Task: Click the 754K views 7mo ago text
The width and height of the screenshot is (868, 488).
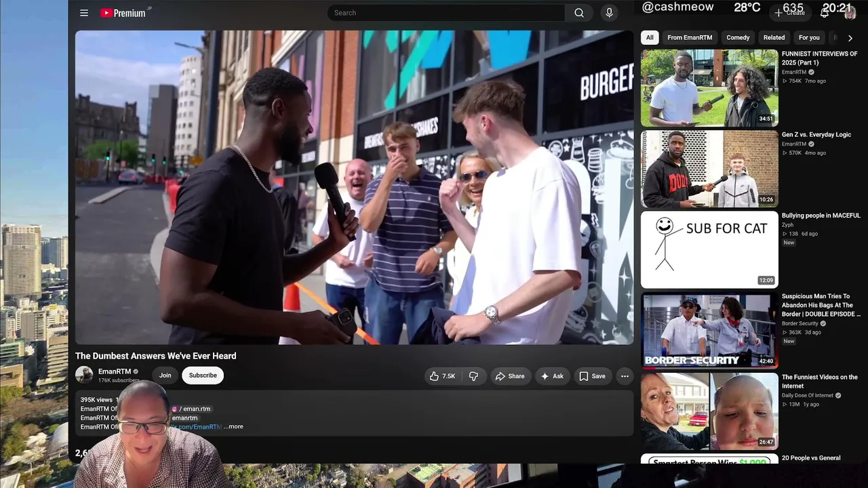Action: pos(804,81)
